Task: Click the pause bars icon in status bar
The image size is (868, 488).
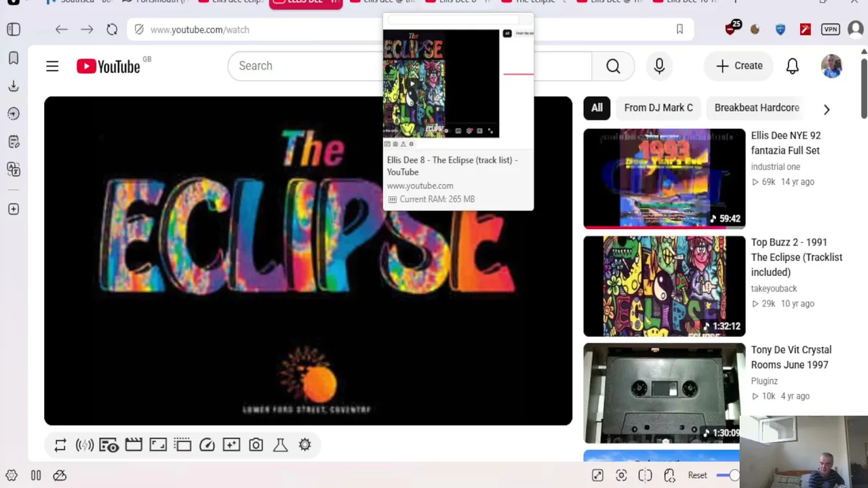Action: (36, 475)
